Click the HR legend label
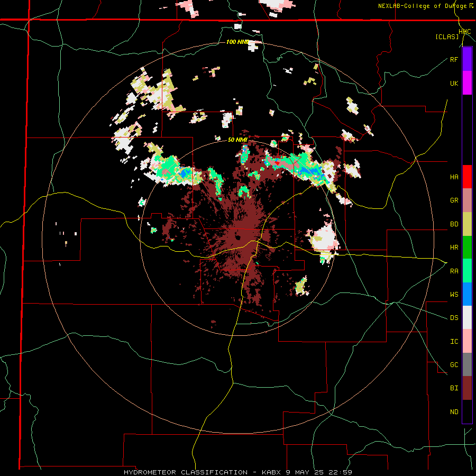 pyautogui.click(x=454, y=248)
